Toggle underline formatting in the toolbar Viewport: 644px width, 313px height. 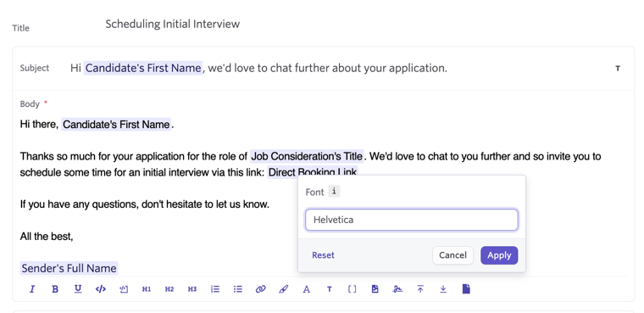(x=78, y=289)
